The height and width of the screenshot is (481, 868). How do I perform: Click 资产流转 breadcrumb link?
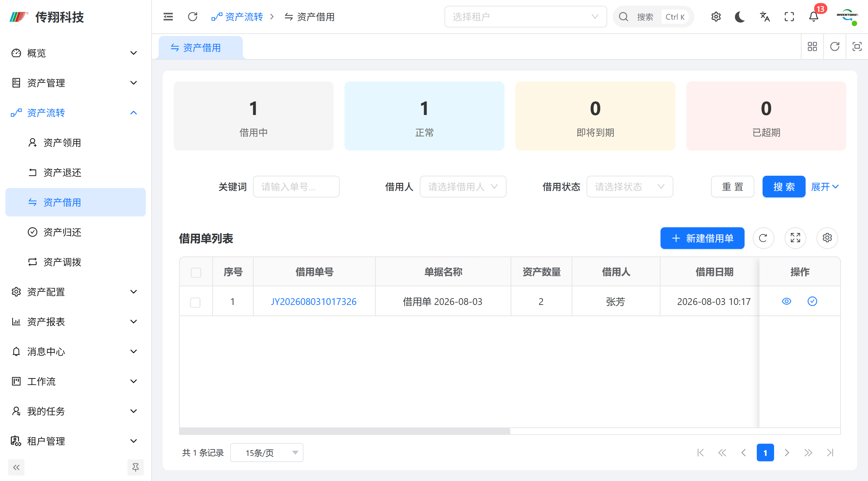(x=237, y=17)
